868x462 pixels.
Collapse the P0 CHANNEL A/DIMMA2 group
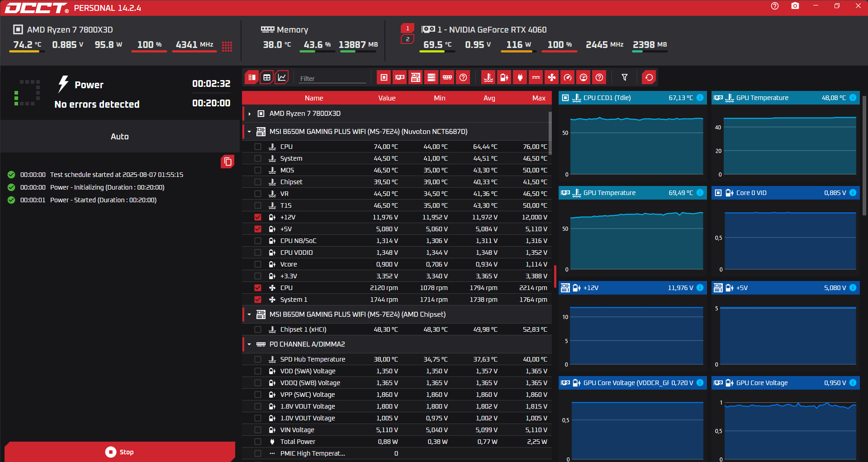249,344
